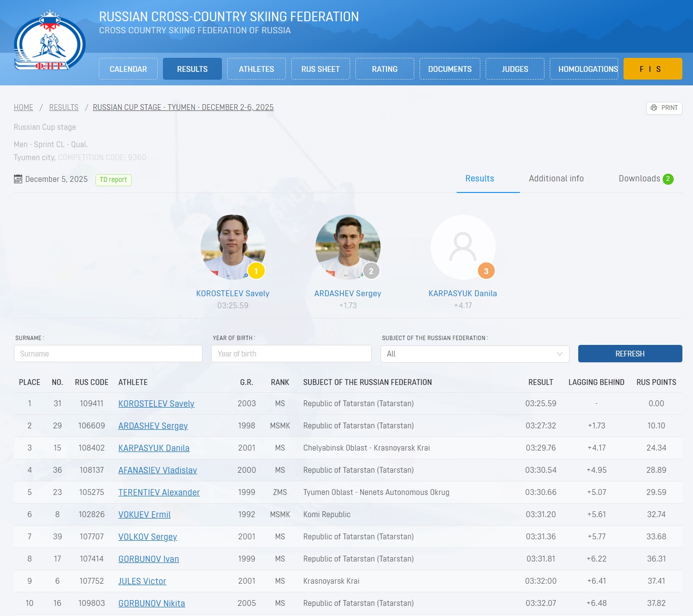Open GORBUNOV Ivan athlete link
This screenshot has height=616, width=693.
pos(149,559)
